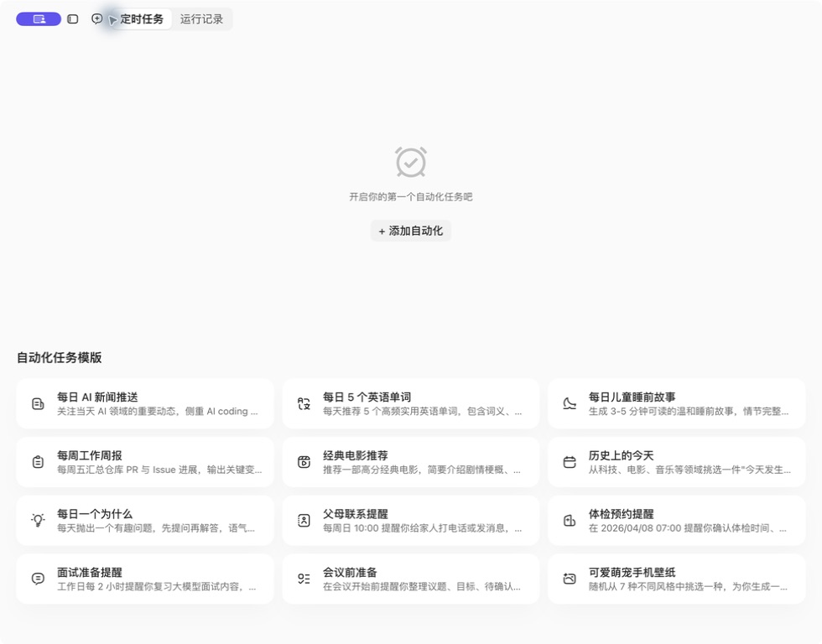The width and height of the screenshot is (822, 644).
Task: Click description starting 每周五汇总仓库 PR 与 Issue
Action: coord(159,470)
